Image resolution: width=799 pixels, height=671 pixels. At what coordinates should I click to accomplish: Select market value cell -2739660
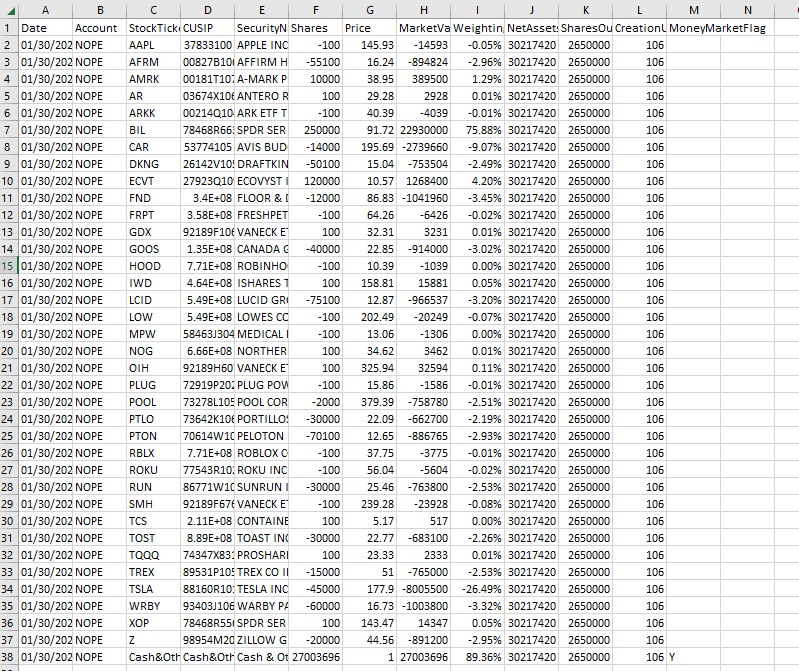click(x=423, y=147)
